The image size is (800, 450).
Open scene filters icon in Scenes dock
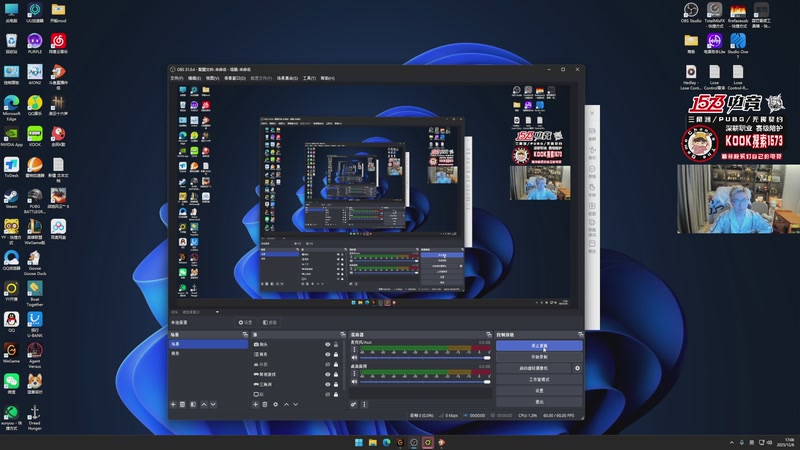pos(193,405)
